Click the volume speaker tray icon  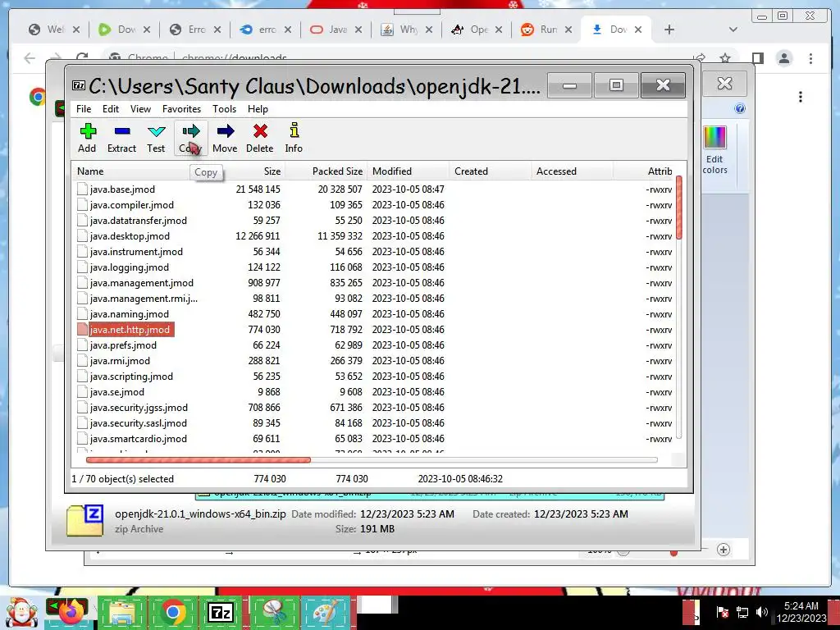pyautogui.click(x=761, y=611)
